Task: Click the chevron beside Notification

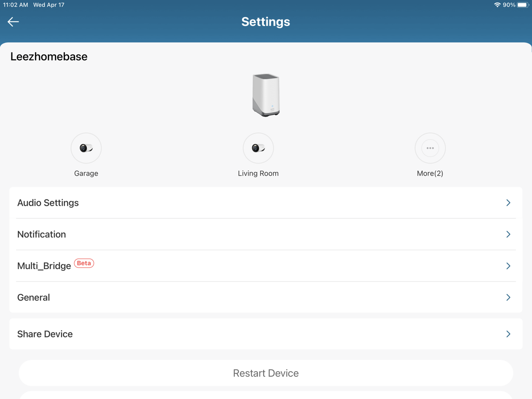Action: click(x=508, y=234)
